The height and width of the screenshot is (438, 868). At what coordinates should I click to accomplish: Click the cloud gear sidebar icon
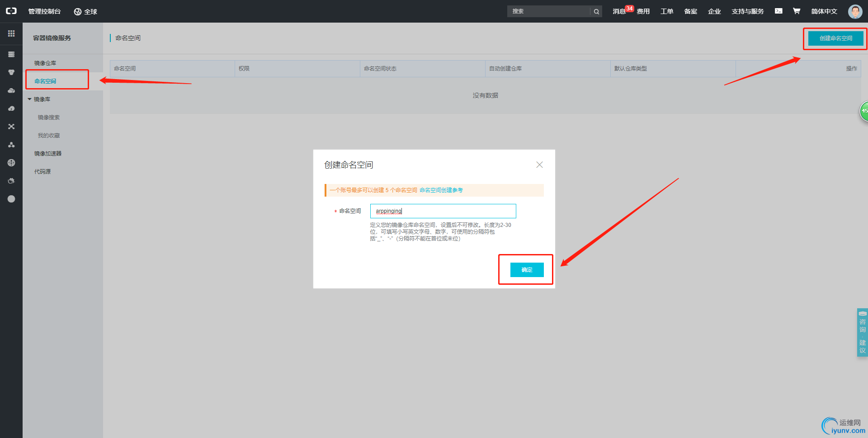[x=11, y=181]
